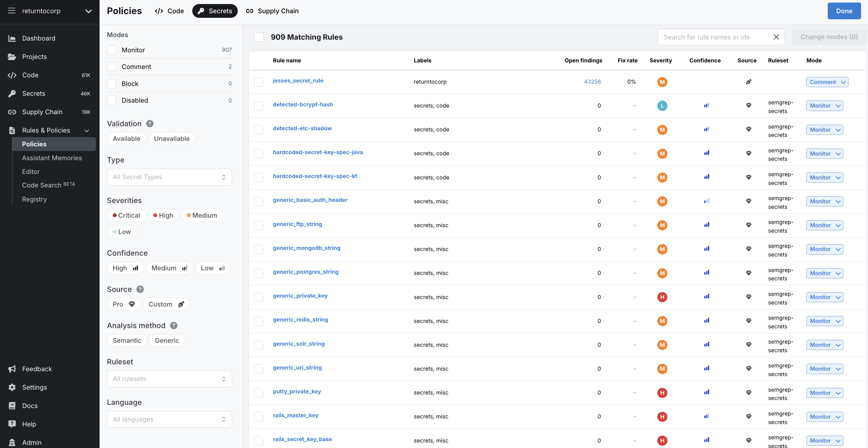Open Settings via the gear icon
This screenshot has height=448, width=868.
click(x=12, y=387)
